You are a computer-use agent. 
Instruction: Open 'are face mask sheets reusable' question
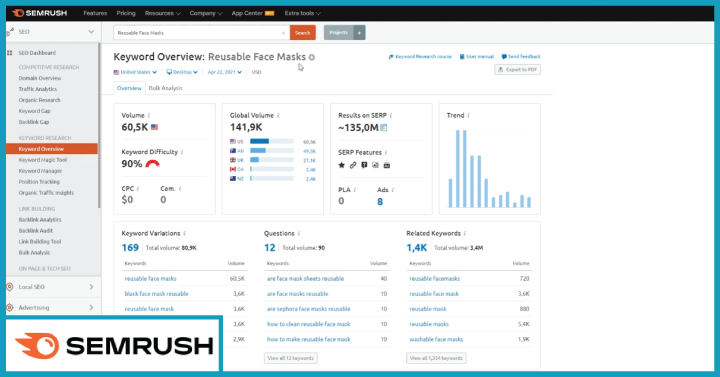pos(305,279)
